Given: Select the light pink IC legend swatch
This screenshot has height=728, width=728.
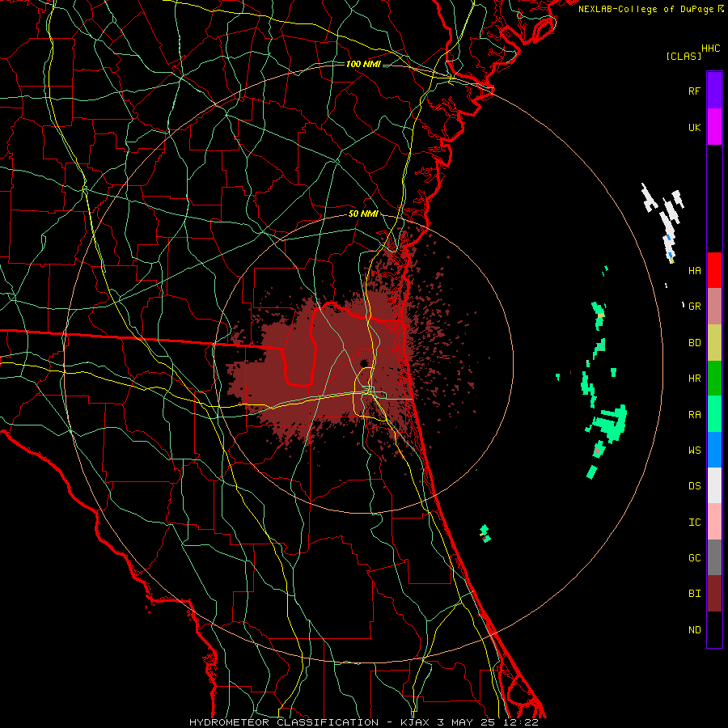Looking at the screenshot, I should click(x=714, y=522).
